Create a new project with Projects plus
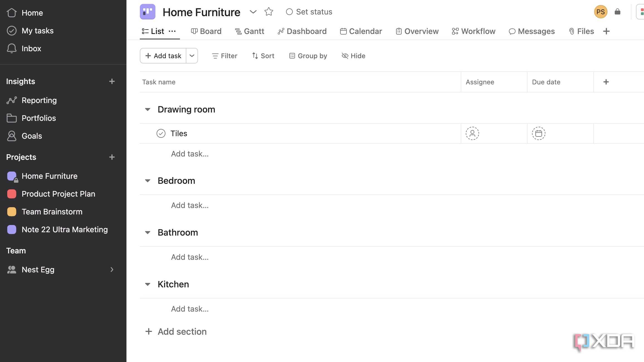This screenshot has height=362, width=644. (112, 157)
